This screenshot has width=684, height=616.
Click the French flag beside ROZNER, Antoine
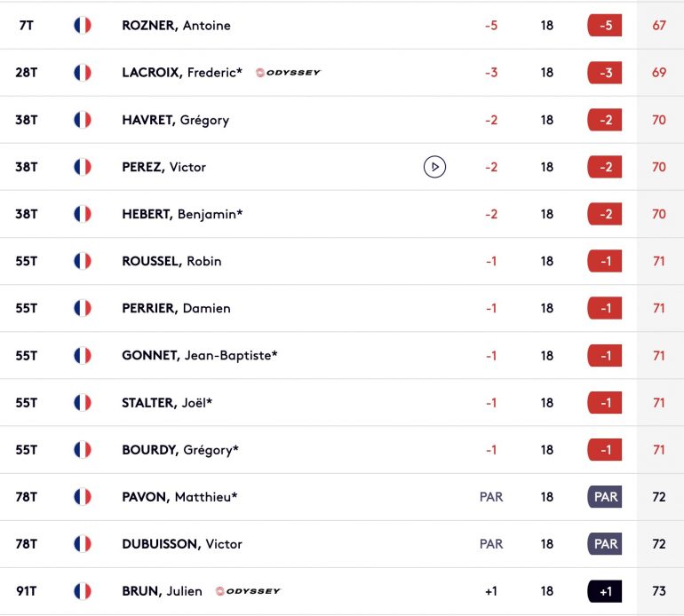(x=83, y=25)
